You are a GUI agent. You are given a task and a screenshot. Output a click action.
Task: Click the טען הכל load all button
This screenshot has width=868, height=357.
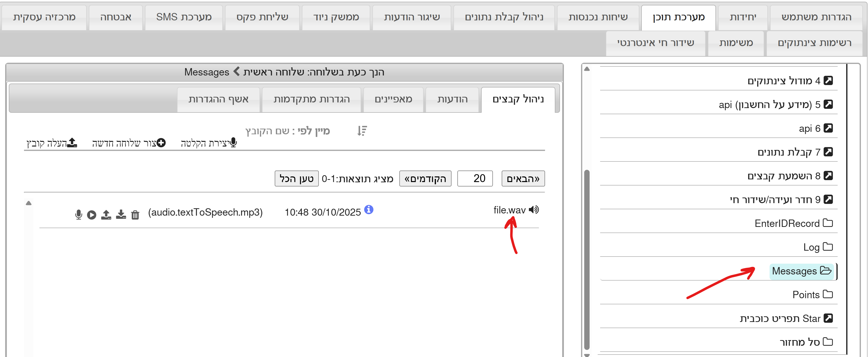(x=296, y=178)
